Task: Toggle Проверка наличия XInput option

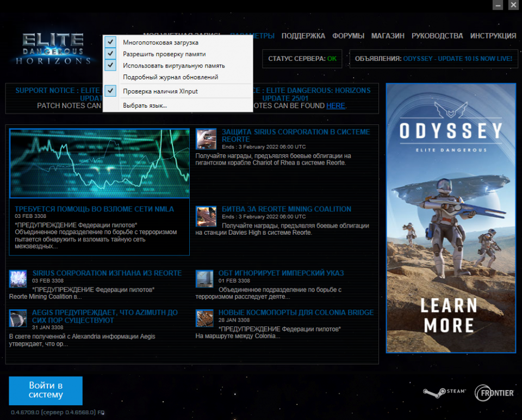Action: tap(177, 91)
